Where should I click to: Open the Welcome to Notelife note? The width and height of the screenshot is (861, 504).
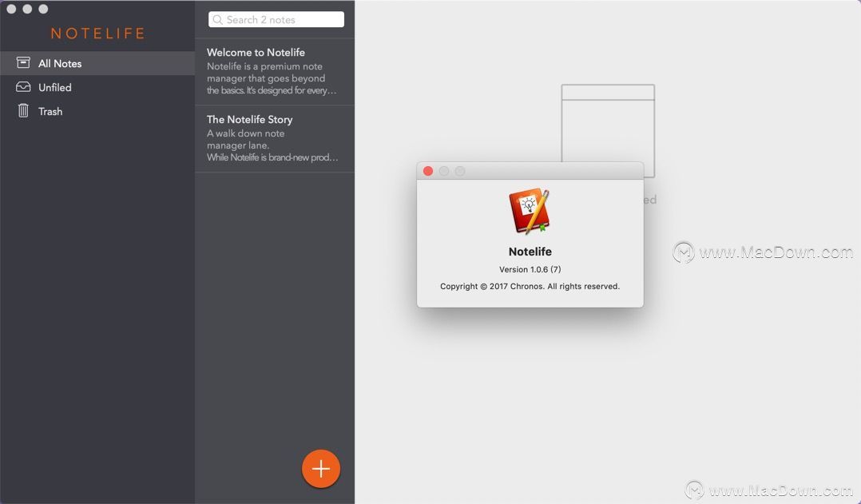[x=275, y=71]
